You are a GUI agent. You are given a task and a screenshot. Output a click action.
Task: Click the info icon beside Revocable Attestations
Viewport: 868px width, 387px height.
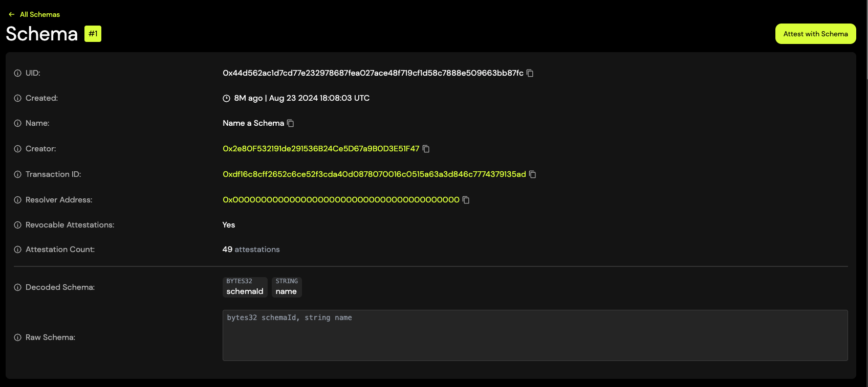(x=17, y=225)
